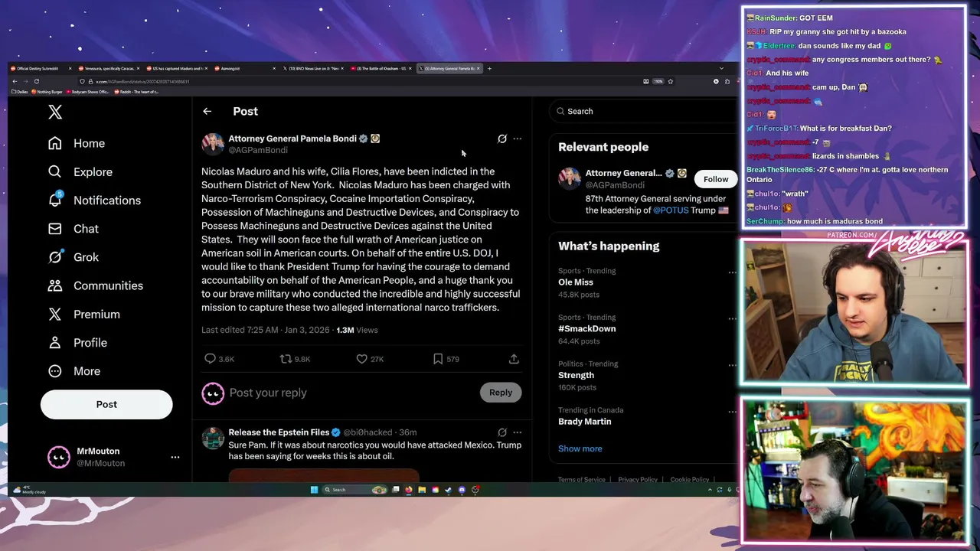The width and height of the screenshot is (980, 551).
Task: Open options for the Brady Martin trend
Action: coord(732,411)
